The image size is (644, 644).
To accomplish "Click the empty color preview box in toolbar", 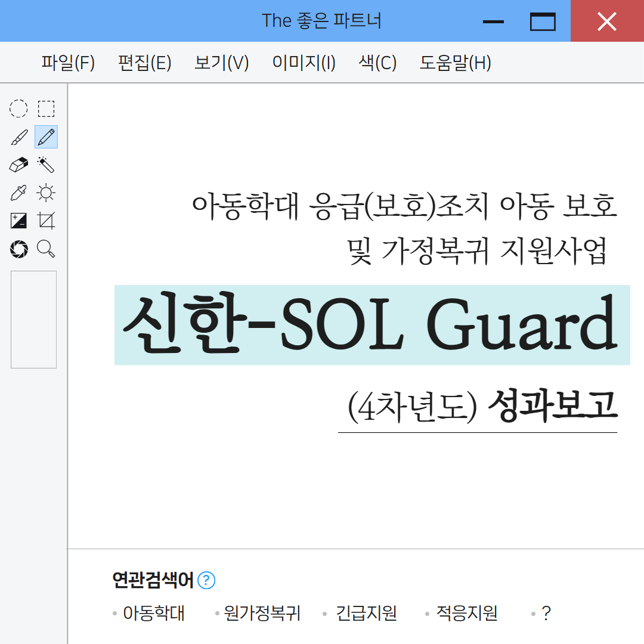I will click(x=33, y=320).
